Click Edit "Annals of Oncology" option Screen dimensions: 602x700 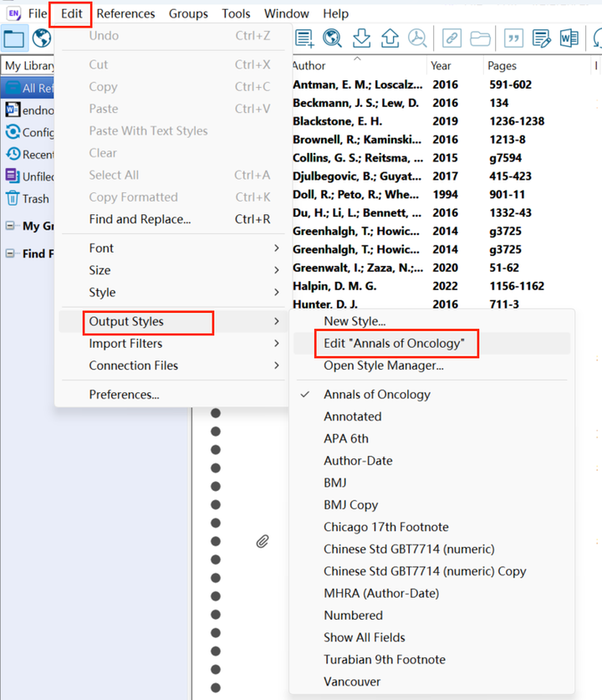[x=394, y=344]
